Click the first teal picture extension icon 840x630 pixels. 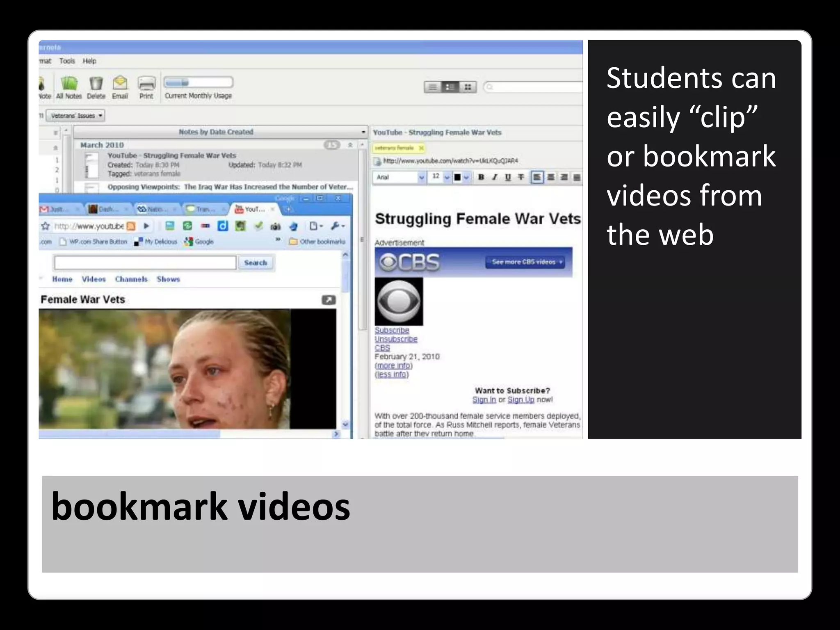170,226
